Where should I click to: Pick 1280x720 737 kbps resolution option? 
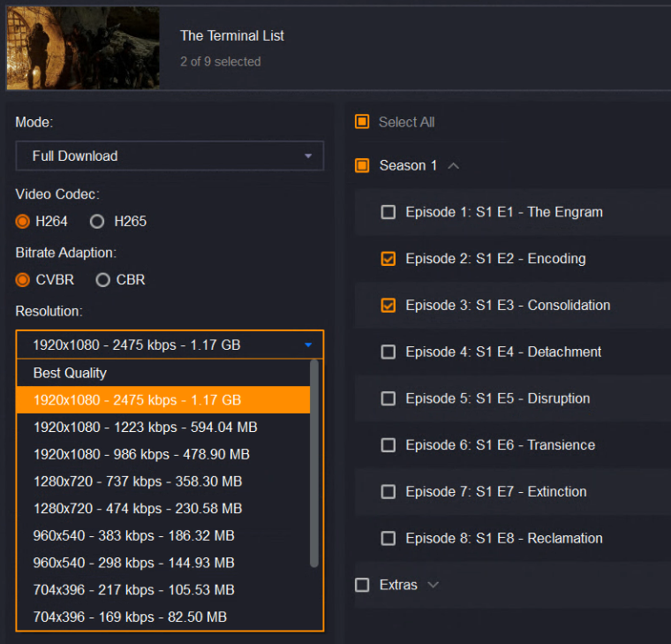click(x=137, y=481)
